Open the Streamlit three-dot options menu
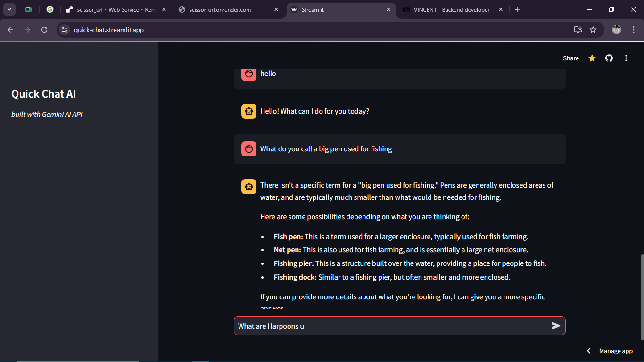The height and width of the screenshot is (362, 644). (626, 58)
